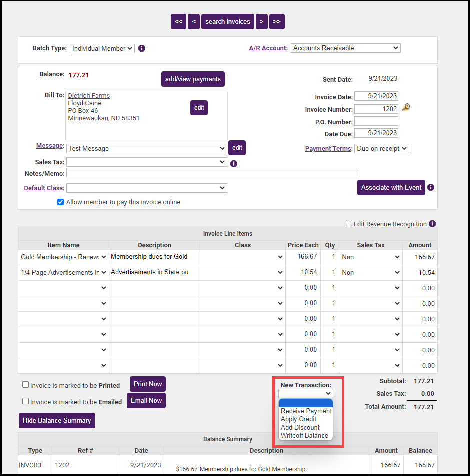Click info icon next to Associate with Event
Image resolution: width=470 pixels, height=476 pixels.
point(431,187)
